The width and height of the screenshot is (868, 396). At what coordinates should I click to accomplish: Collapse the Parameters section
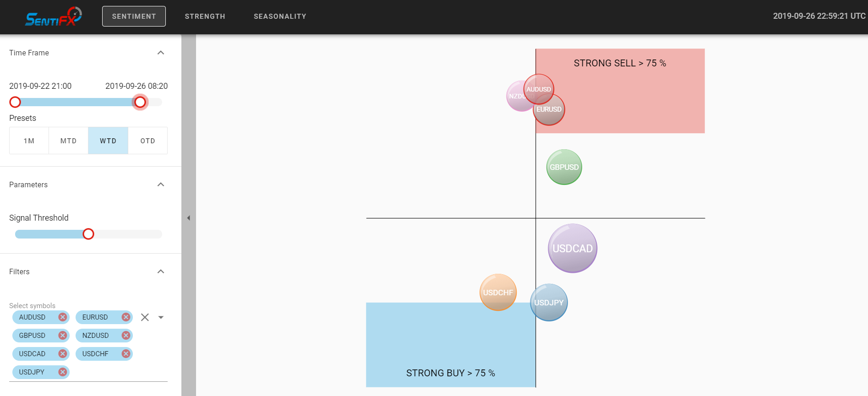pyautogui.click(x=161, y=184)
